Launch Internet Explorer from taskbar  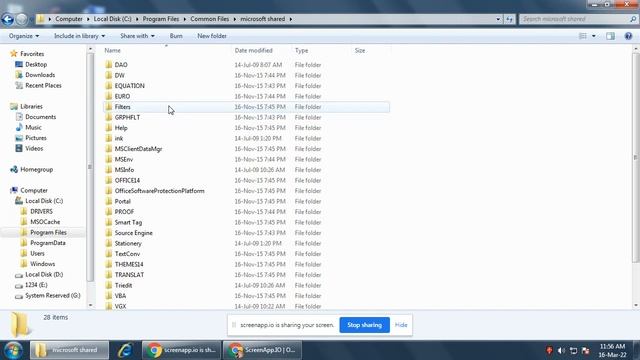[x=124, y=350]
